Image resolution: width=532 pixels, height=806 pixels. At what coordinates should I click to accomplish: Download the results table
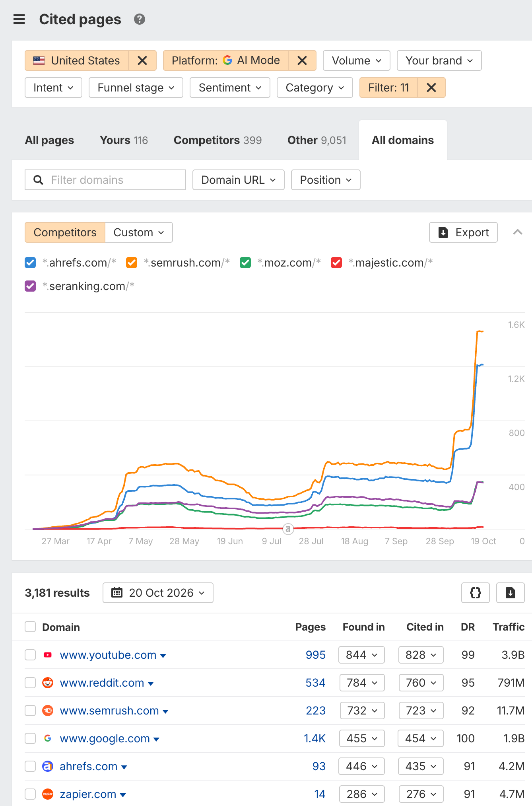(x=511, y=593)
